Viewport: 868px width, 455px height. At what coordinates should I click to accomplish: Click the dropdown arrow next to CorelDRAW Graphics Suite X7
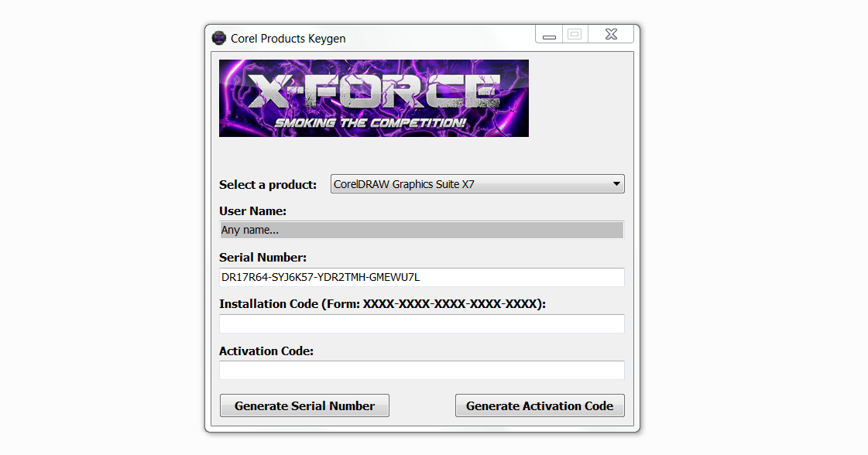click(616, 183)
